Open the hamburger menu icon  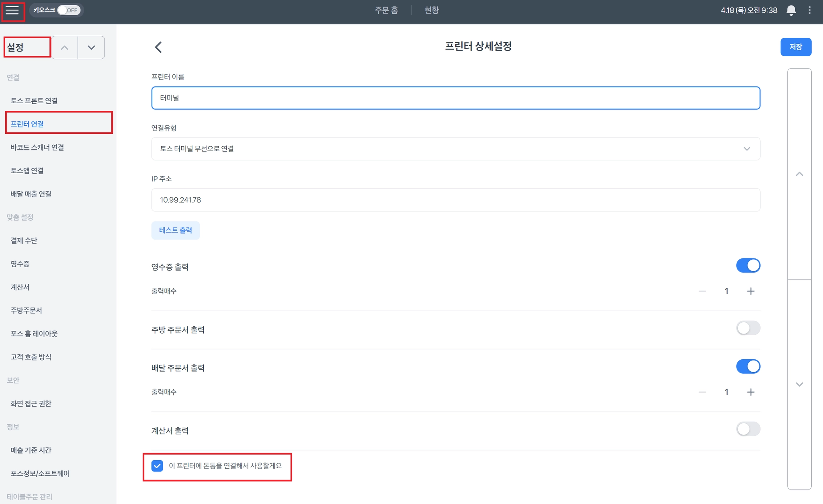coord(12,10)
